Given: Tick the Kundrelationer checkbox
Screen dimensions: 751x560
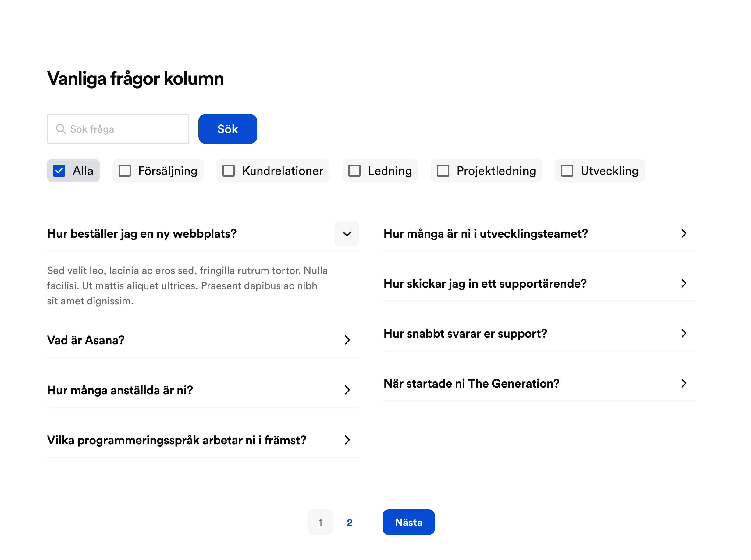Looking at the screenshot, I should 228,171.
